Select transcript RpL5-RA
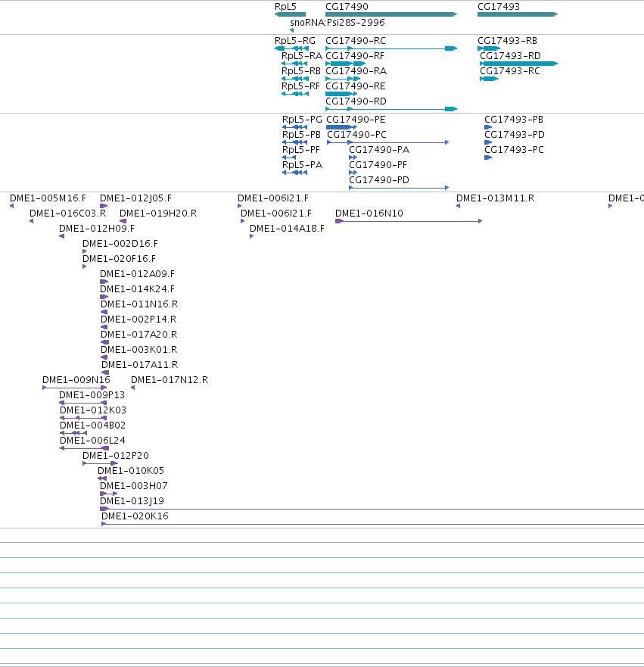Viewport: 644px width, 667px height. click(x=294, y=64)
